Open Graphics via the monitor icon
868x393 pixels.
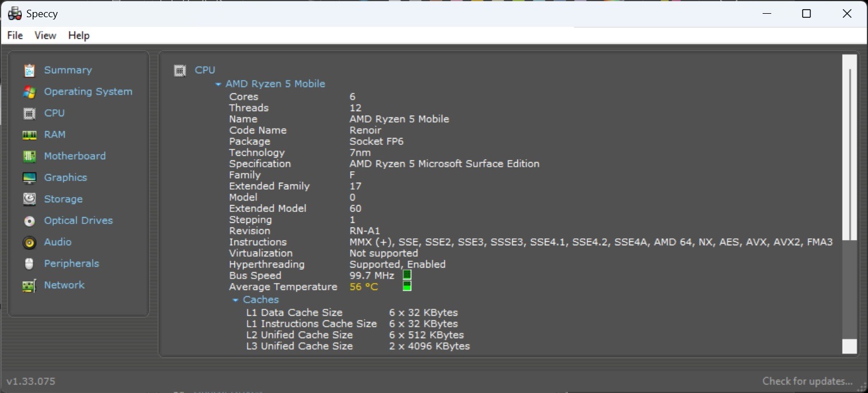(x=29, y=178)
